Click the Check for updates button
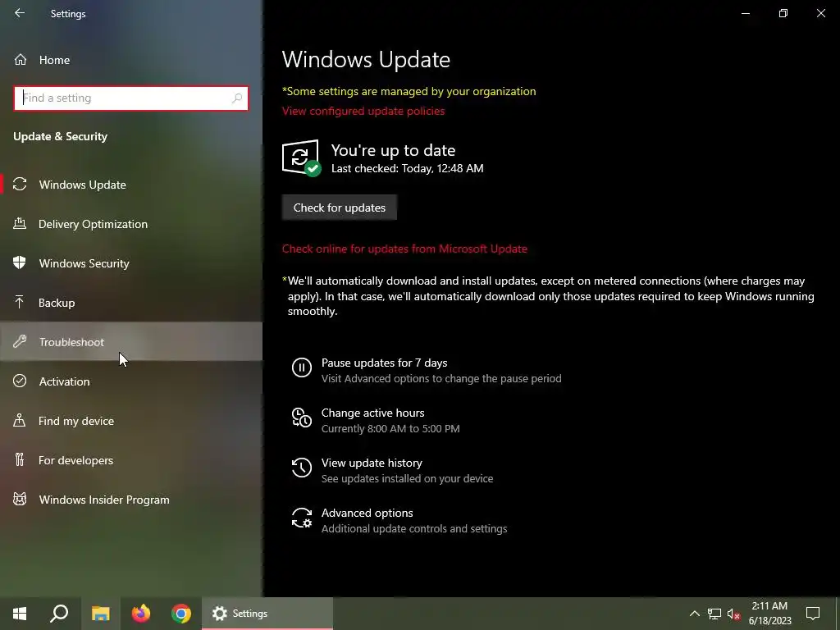Image resolution: width=840 pixels, height=630 pixels. 339,208
